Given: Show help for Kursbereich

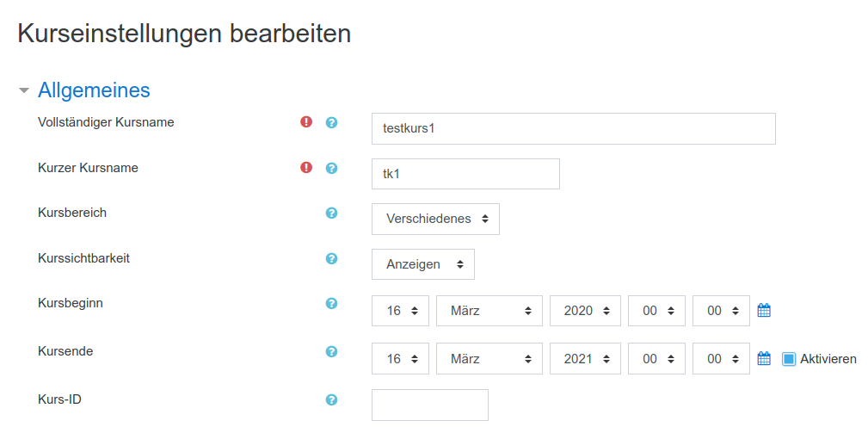Looking at the screenshot, I should tap(331, 213).
